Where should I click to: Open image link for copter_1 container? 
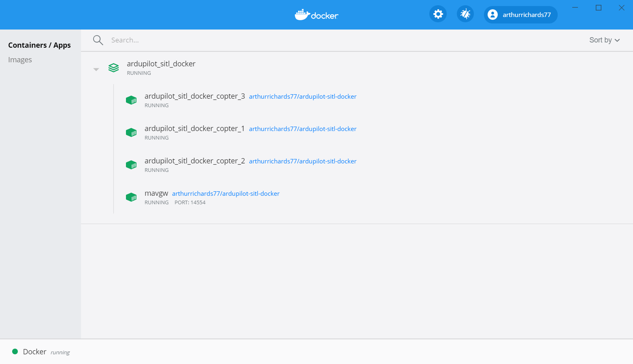pos(303,129)
